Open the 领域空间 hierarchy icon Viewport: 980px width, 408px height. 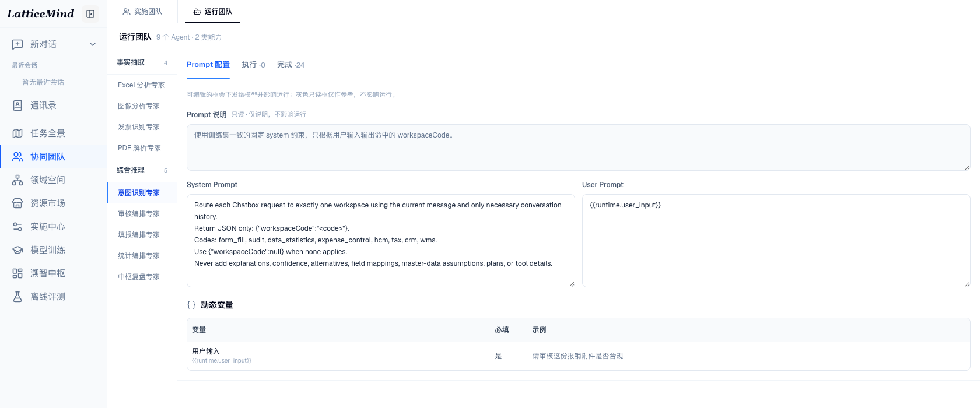pos(17,180)
